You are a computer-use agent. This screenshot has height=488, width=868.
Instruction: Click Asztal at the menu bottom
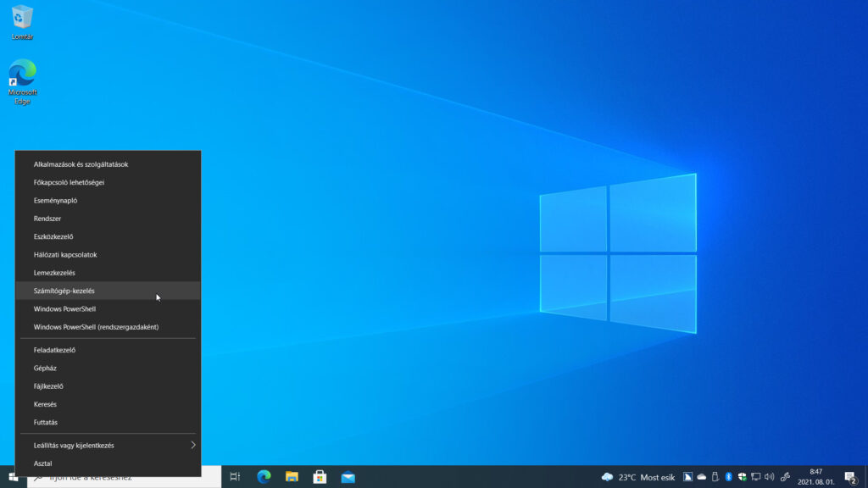point(108,463)
